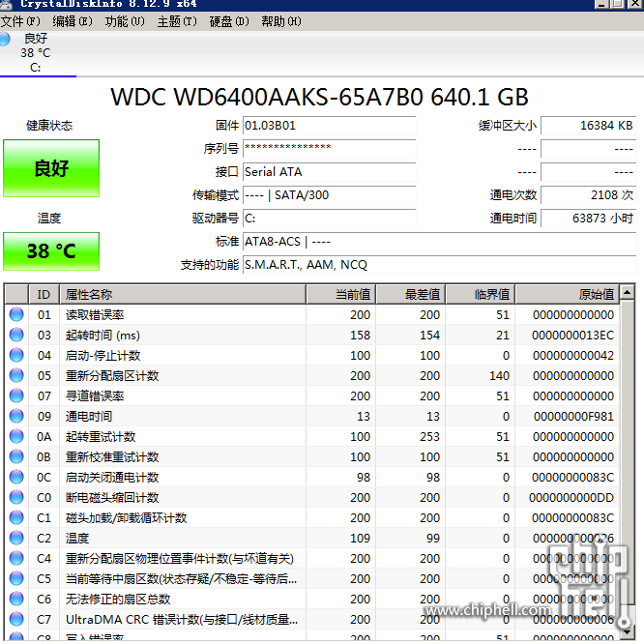Select worst value 253 in row 0A
This screenshot has height=644, width=644.
coord(429,437)
